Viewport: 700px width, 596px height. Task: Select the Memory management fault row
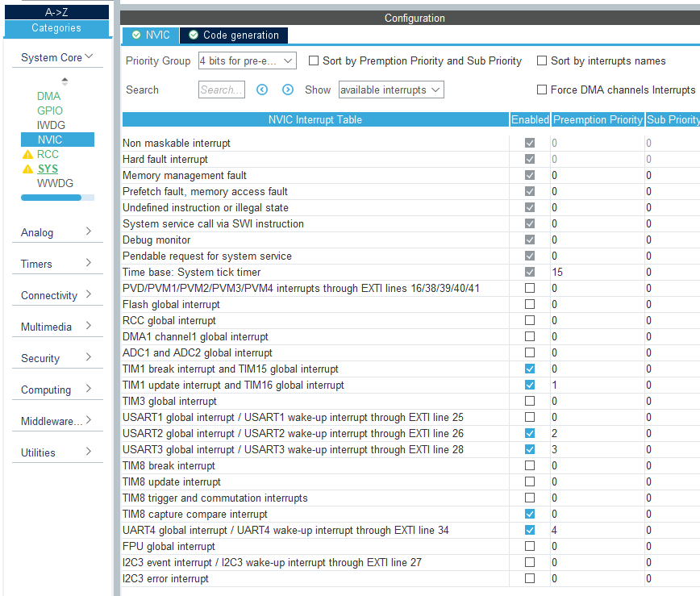click(x=410, y=175)
